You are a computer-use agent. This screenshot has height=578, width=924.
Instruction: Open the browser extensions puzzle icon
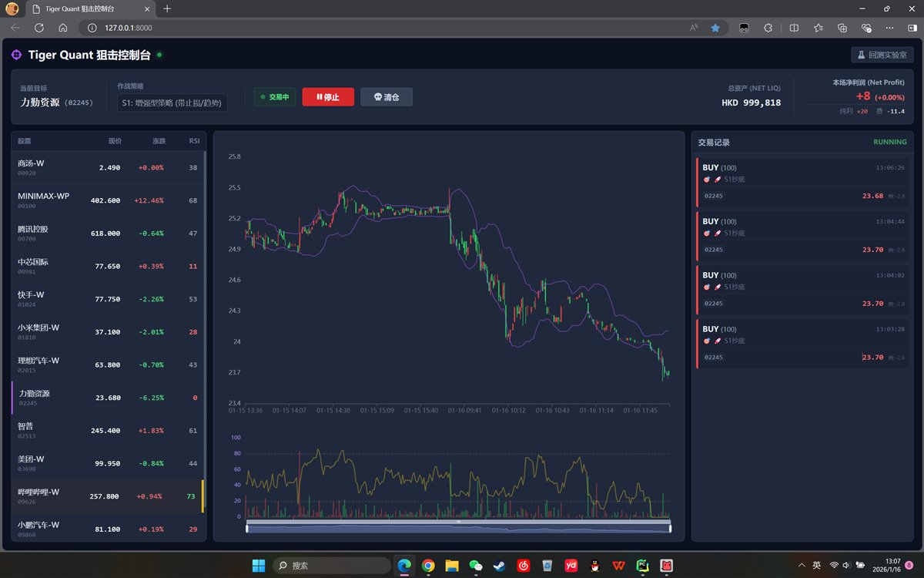pos(768,28)
